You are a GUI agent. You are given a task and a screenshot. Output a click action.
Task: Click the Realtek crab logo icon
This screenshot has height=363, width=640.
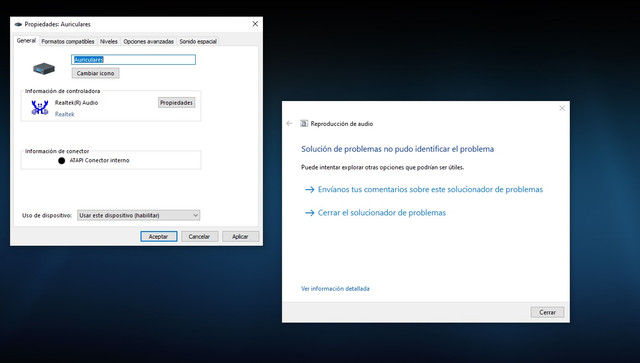(x=40, y=108)
